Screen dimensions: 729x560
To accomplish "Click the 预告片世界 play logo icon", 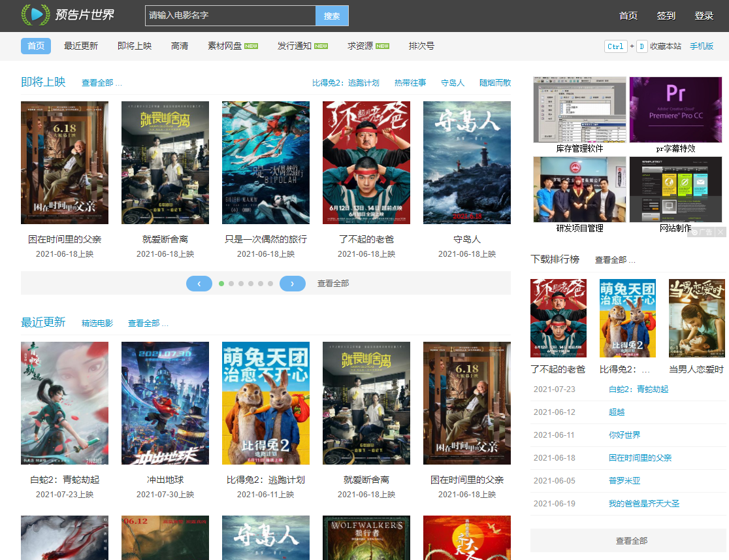I will (35, 14).
